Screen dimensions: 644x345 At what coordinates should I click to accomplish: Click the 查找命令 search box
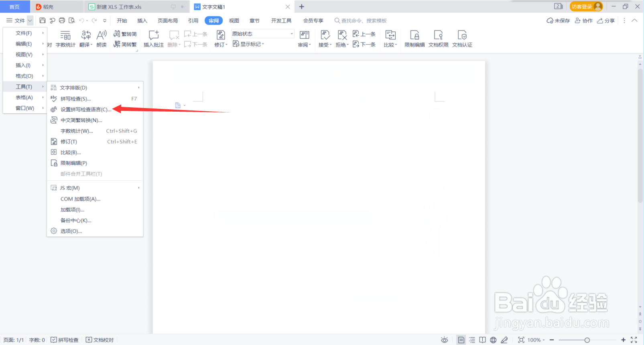point(361,20)
